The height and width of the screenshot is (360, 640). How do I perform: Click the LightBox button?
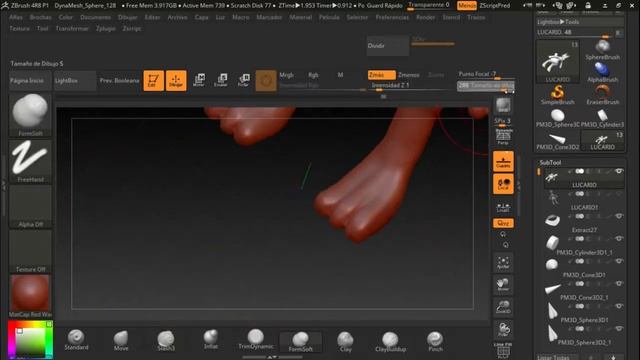(74, 80)
